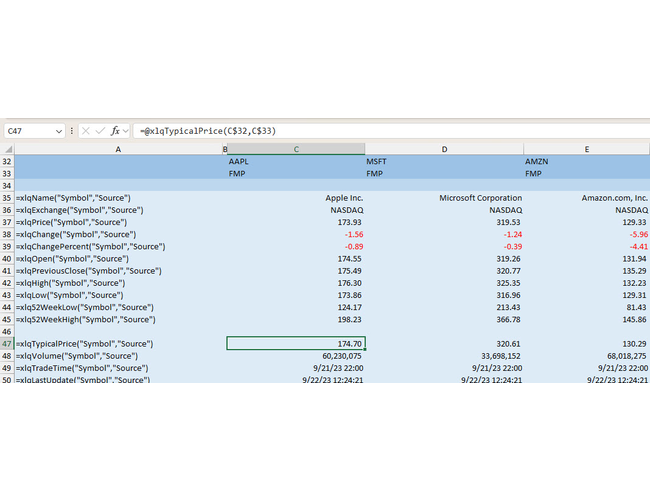Select column A header
650x500 pixels.
point(118,149)
